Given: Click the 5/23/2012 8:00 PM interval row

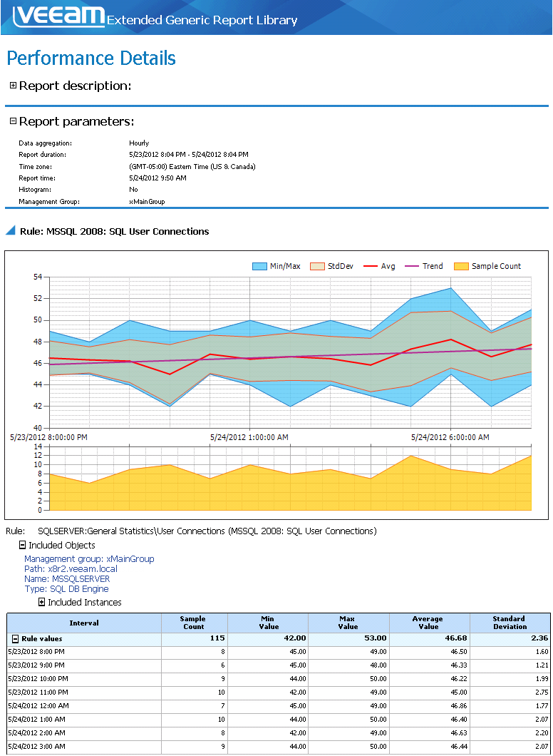Looking at the screenshot, I should (278, 652).
